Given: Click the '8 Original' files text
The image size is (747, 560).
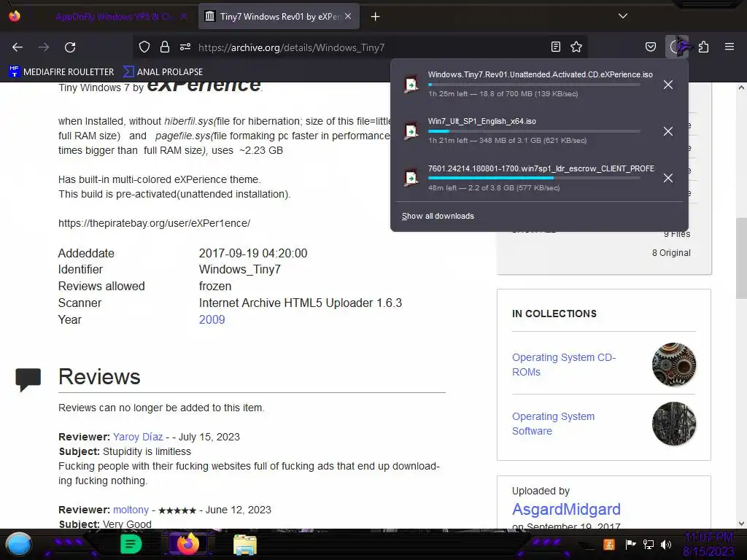Looking at the screenshot, I should click(x=671, y=253).
